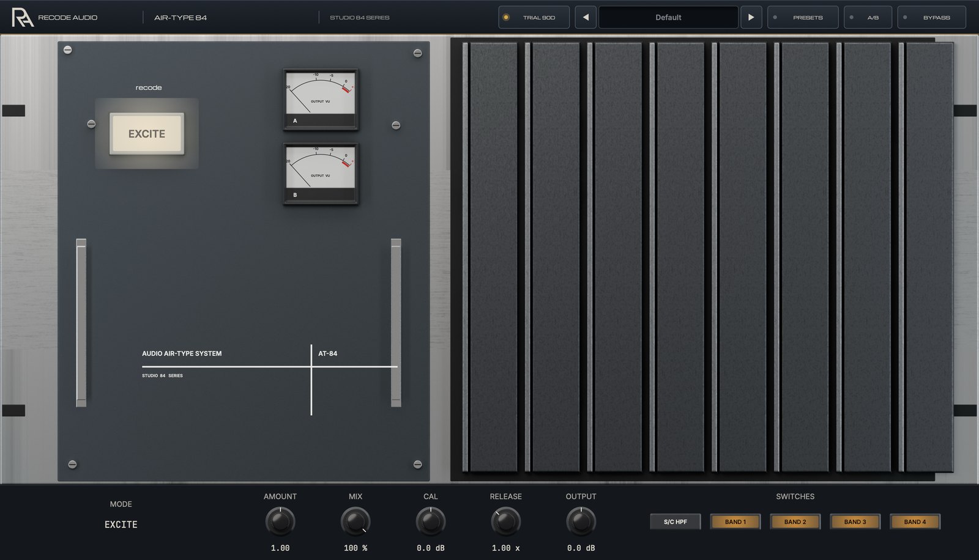Viewport: 979px width, 560px height.
Task: Click the MIX knob control
Action: 355,521
